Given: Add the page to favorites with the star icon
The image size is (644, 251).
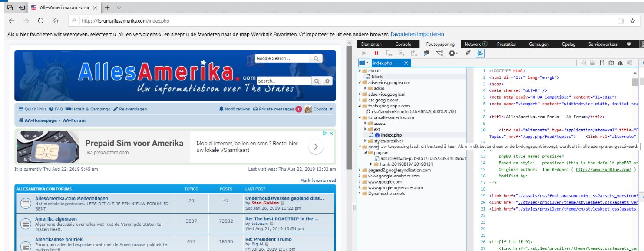Looking at the screenshot, I should coord(632,20).
